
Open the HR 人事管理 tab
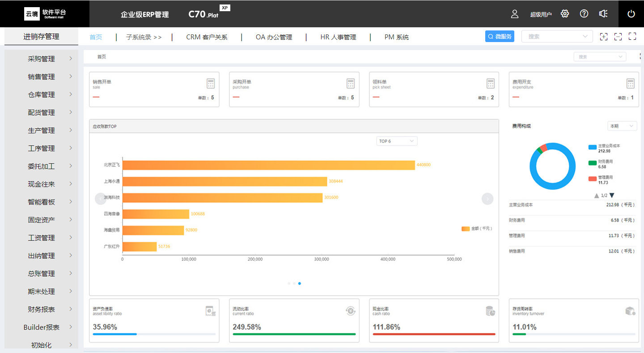click(x=338, y=37)
